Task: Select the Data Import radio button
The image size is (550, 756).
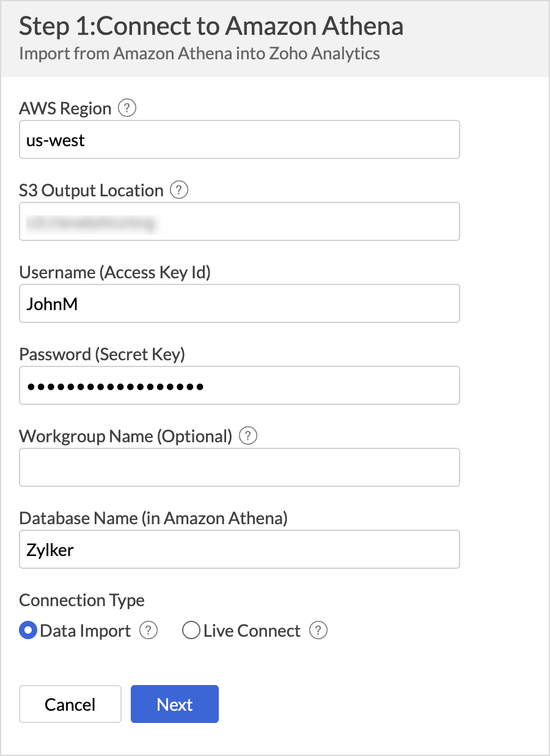Action: pyautogui.click(x=29, y=631)
